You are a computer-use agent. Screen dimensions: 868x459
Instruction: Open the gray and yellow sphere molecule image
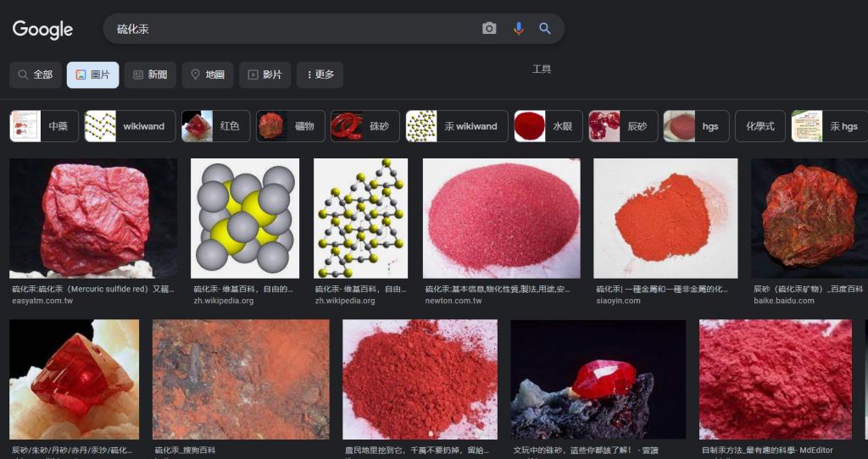[x=245, y=218]
